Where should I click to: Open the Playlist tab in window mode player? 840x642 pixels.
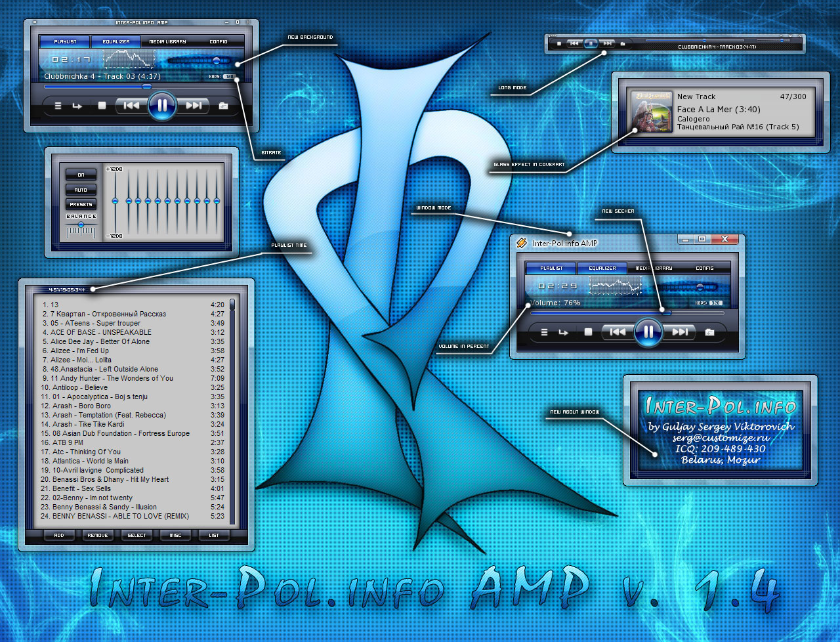click(551, 268)
